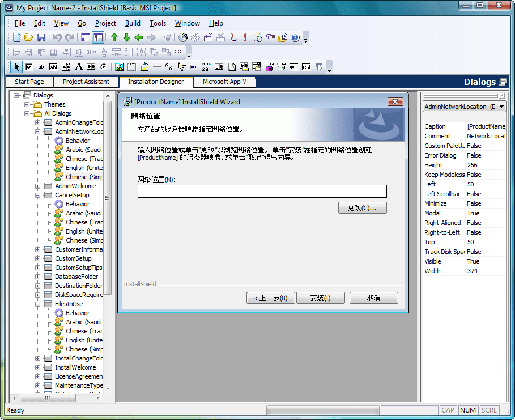
Task: Click the green back arrow icon
Action: click(139, 37)
